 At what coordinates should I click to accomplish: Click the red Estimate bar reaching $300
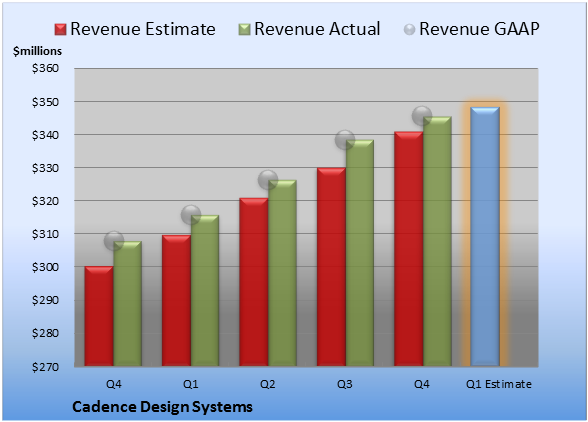point(99,316)
